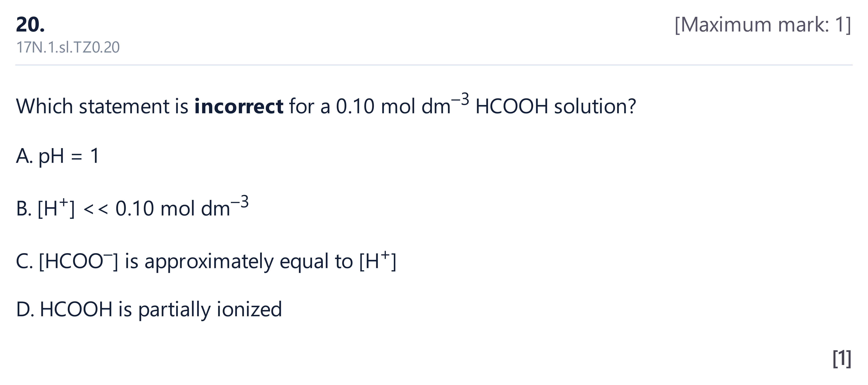This screenshot has height=385, width=868.
Task: Select answer option A, pH = 1
Action: point(58,156)
